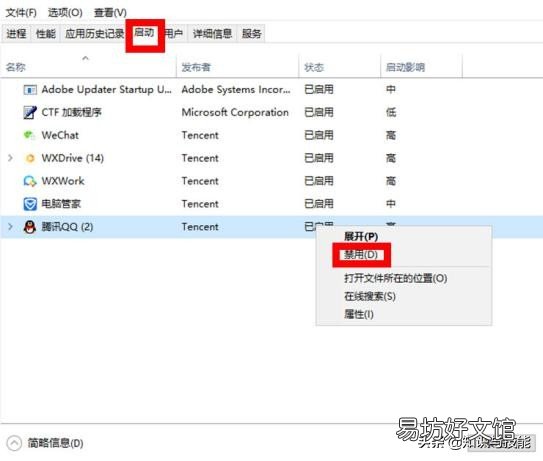Choose 在线搜索(S) in context menu
This screenshot has height=461, width=543.
point(370,296)
